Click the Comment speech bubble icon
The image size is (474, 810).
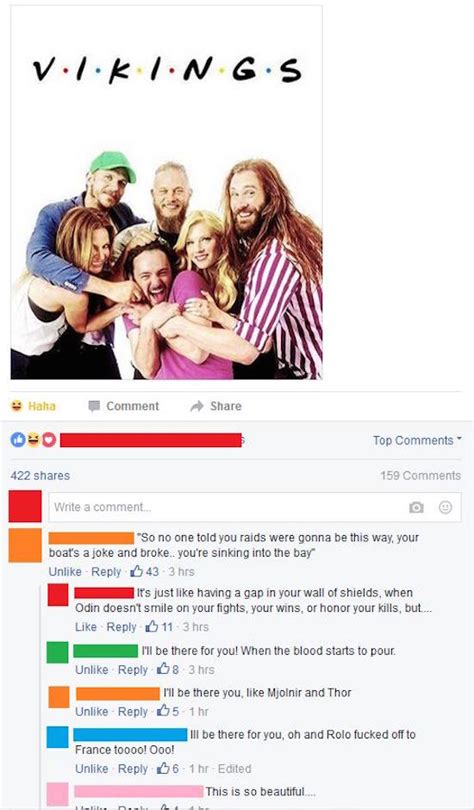point(93,407)
